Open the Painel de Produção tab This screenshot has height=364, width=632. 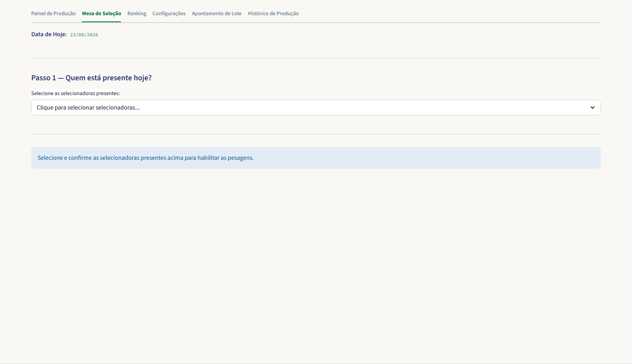point(53,13)
